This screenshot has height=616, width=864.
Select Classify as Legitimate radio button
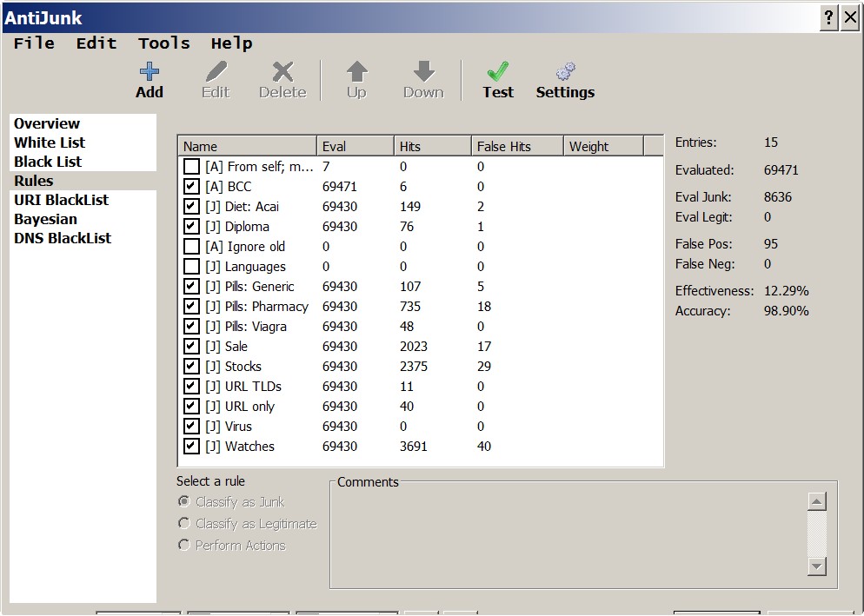pyautogui.click(x=184, y=523)
